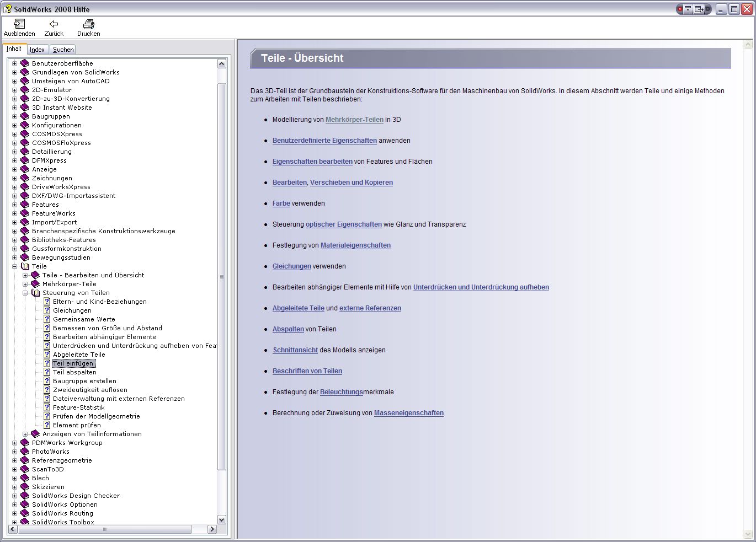The height and width of the screenshot is (542, 756).
Task: Open the Beschriften von Teilen link
Action: [x=307, y=371]
